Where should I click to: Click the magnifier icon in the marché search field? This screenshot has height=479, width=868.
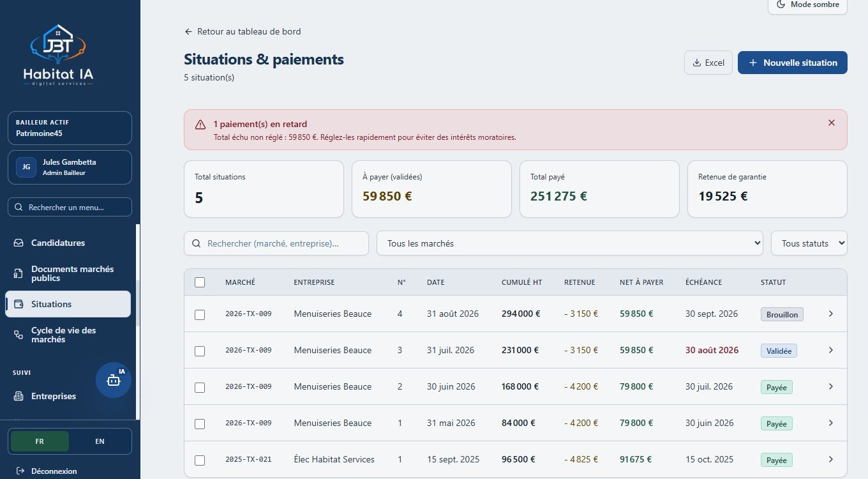pos(197,243)
